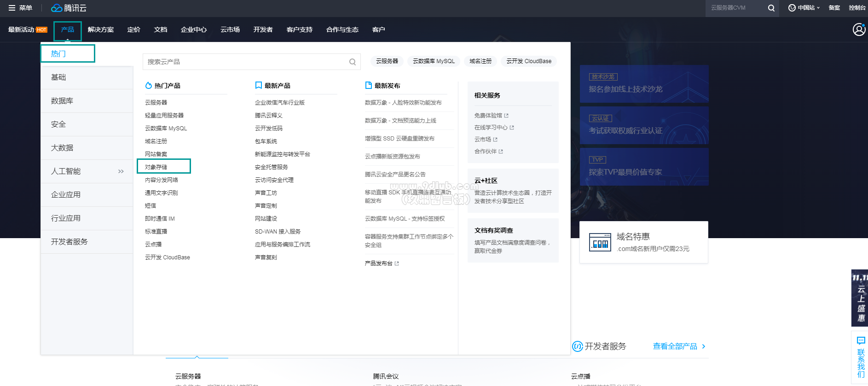Screen dimensions: 868x386
Task: Click the hamburger menu icon
Action: [12, 8]
